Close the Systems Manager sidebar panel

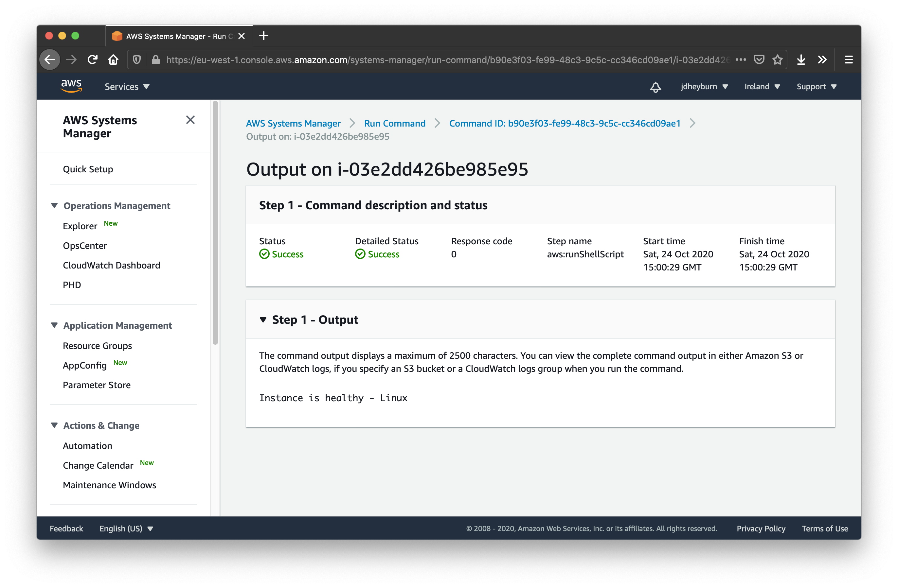pos(190,120)
